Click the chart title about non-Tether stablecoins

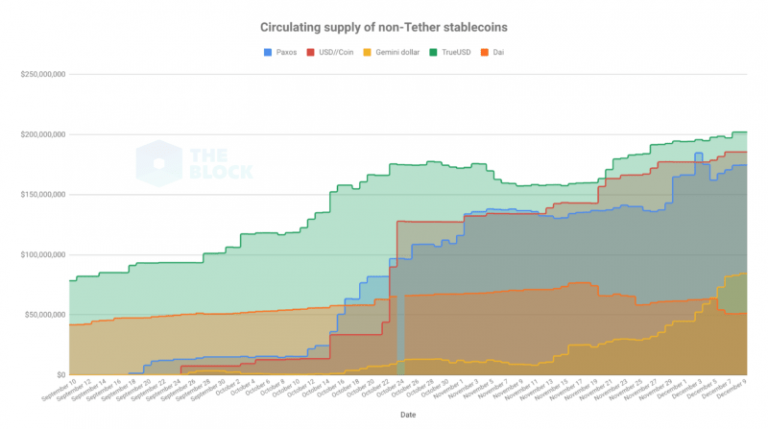pos(384,27)
